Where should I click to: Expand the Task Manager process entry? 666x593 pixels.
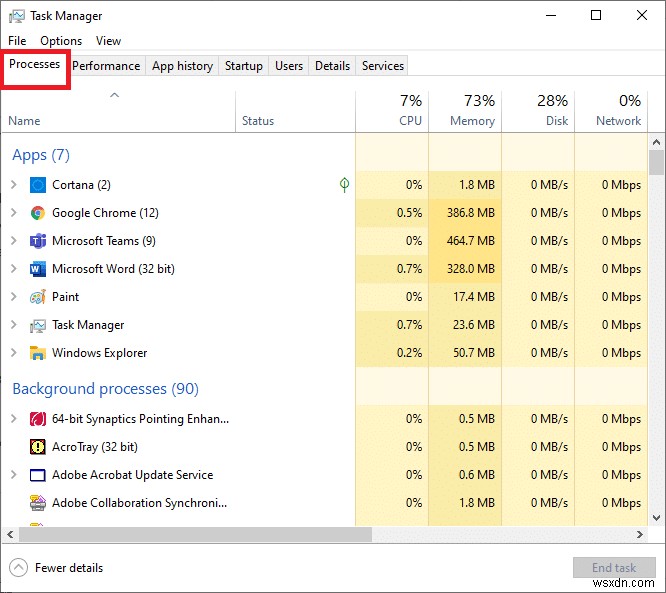(14, 325)
